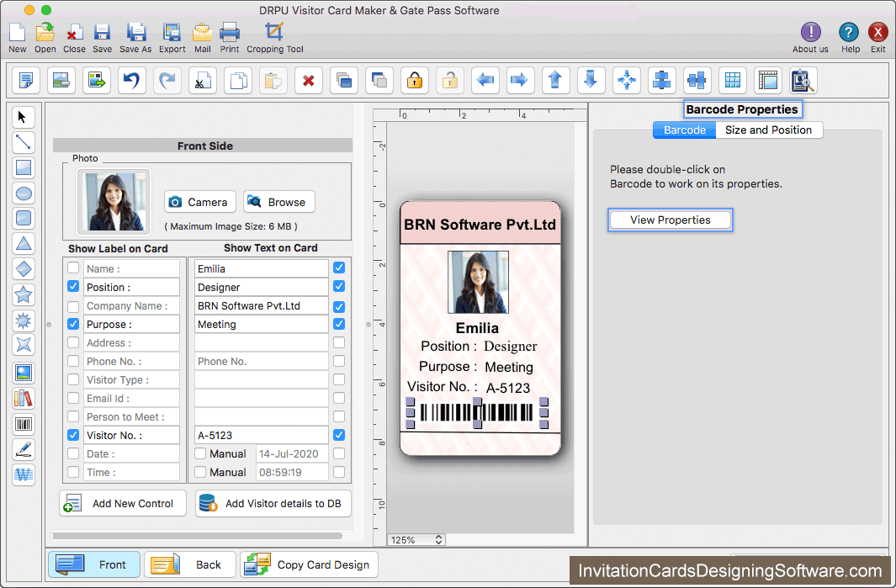Click the Cut scissors icon
The image size is (896, 588).
[x=203, y=81]
